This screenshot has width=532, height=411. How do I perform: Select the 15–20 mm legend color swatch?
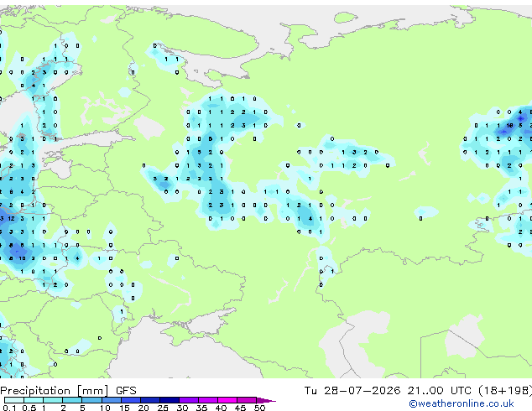click(x=130, y=400)
